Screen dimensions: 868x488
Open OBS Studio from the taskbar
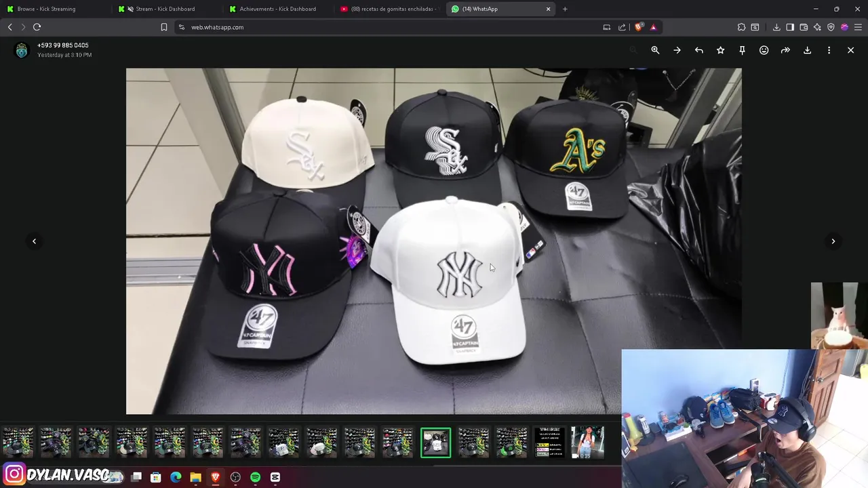click(235, 477)
